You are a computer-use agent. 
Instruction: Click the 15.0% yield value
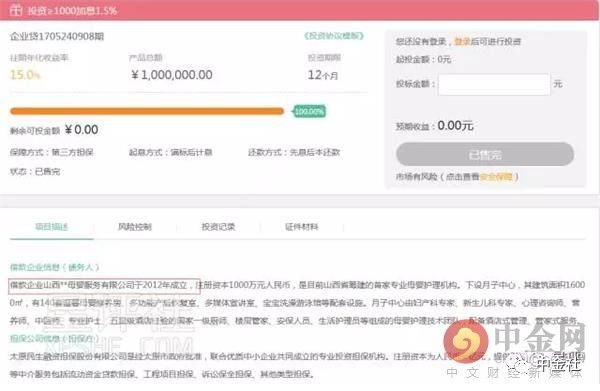point(25,75)
